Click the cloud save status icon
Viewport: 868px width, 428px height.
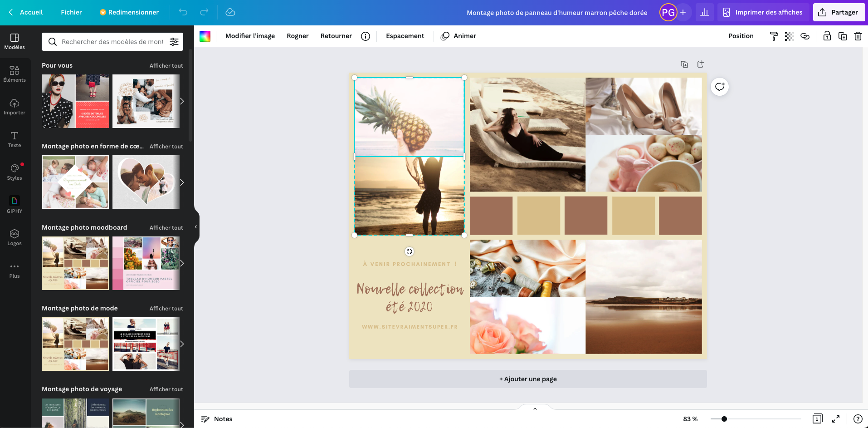pyautogui.click(x=230, y=12)
